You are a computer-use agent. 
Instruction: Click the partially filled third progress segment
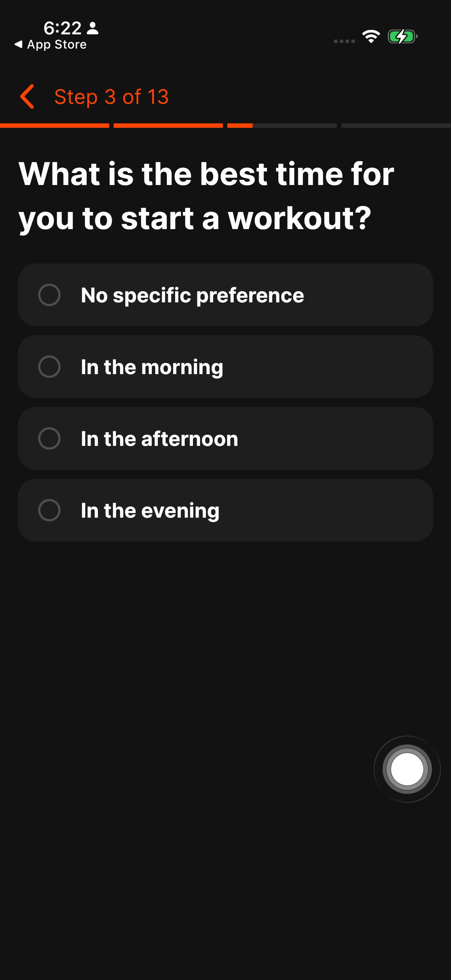(x=282, y=126)
